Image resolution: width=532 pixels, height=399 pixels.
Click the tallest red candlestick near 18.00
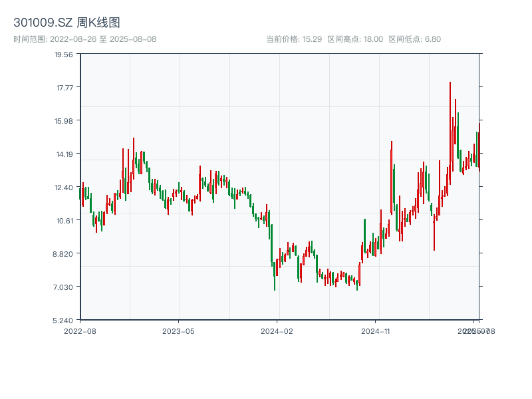coord(450,133)
